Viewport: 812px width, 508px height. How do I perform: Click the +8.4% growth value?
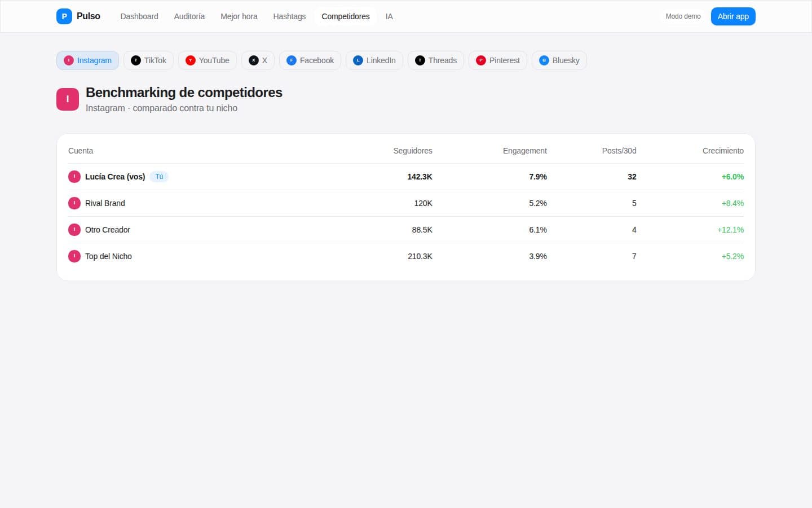(732, 203)
